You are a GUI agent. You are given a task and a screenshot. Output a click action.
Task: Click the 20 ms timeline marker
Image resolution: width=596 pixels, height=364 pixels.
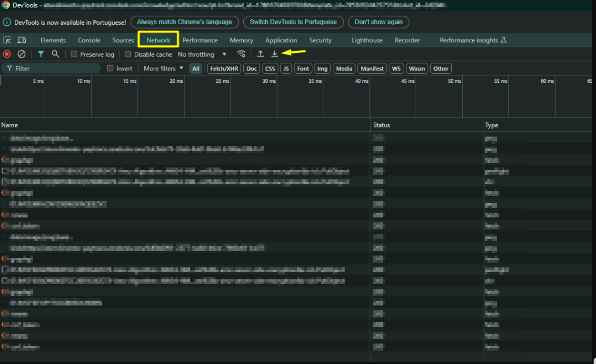[176, 81]
